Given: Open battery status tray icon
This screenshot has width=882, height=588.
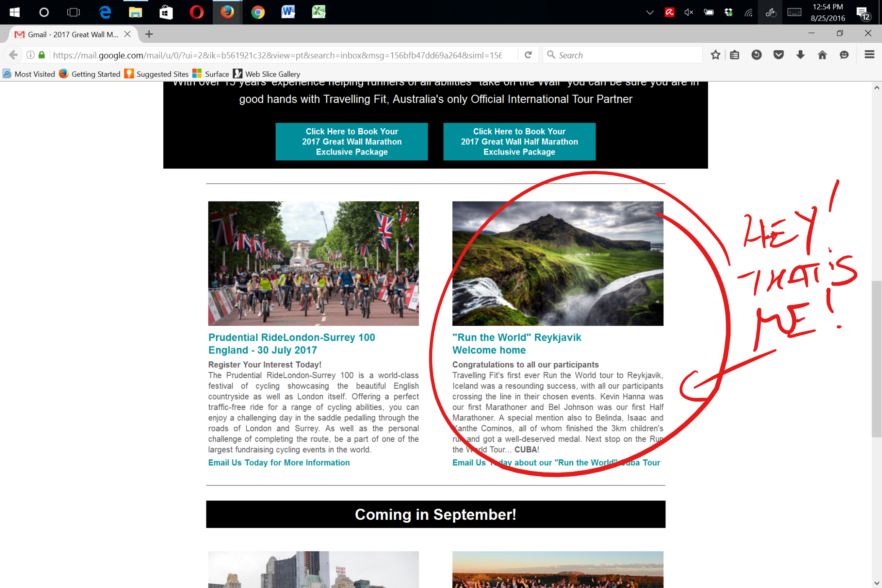Looking at the screenshot, I should pyautogui.click(x=709, y=13).
